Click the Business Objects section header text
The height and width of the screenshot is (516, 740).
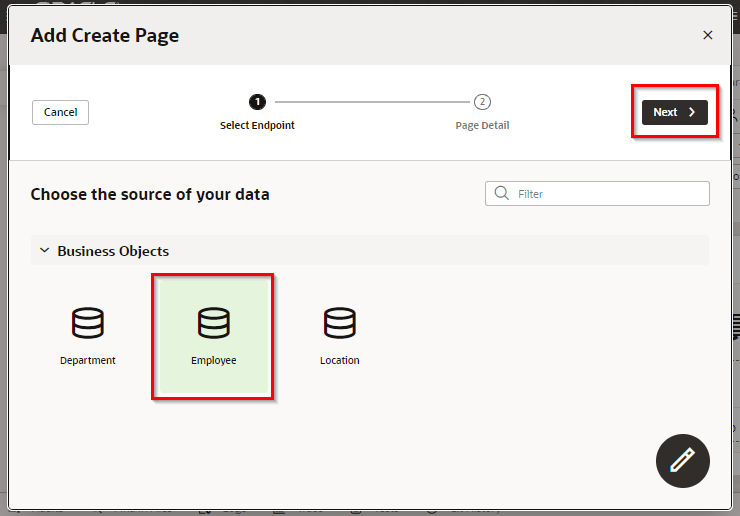(113, 251)
